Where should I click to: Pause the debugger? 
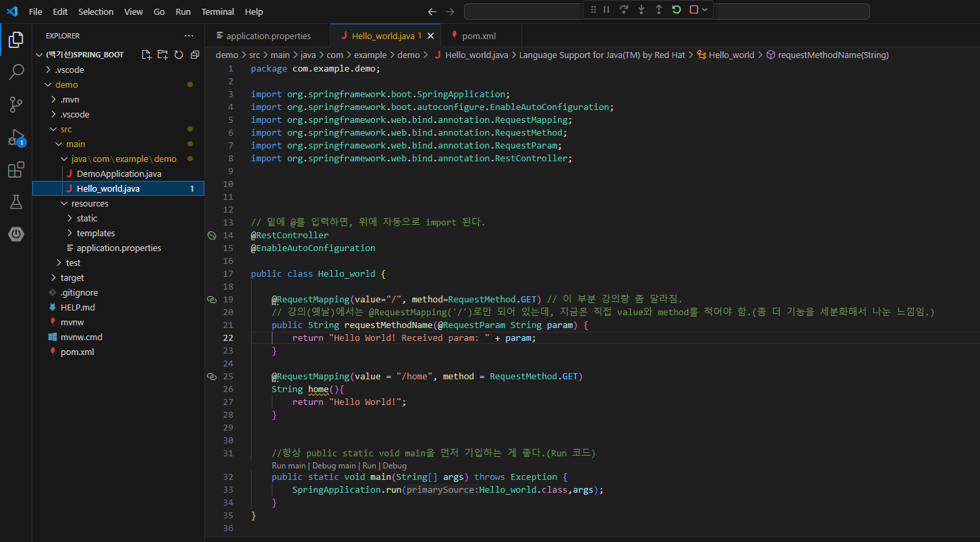pyautogui.click(x=606, y=9)
